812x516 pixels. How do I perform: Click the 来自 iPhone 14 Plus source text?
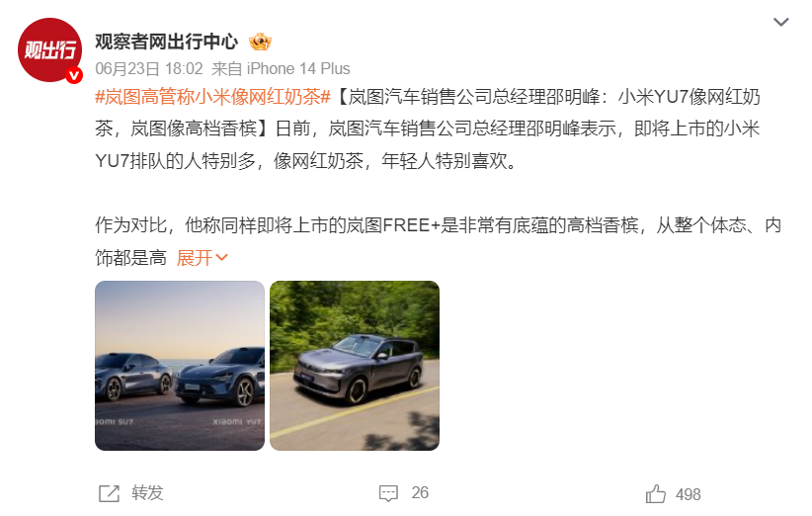tap(281, 69)
